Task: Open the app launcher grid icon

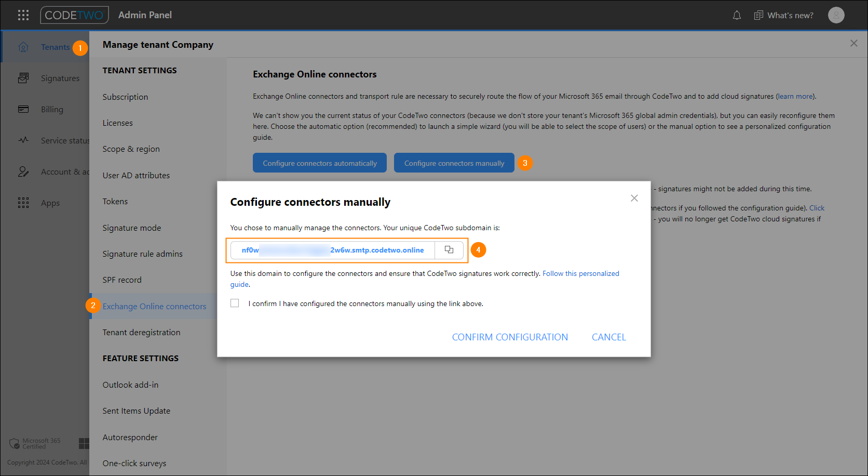Action: click(x=23, y=15)
